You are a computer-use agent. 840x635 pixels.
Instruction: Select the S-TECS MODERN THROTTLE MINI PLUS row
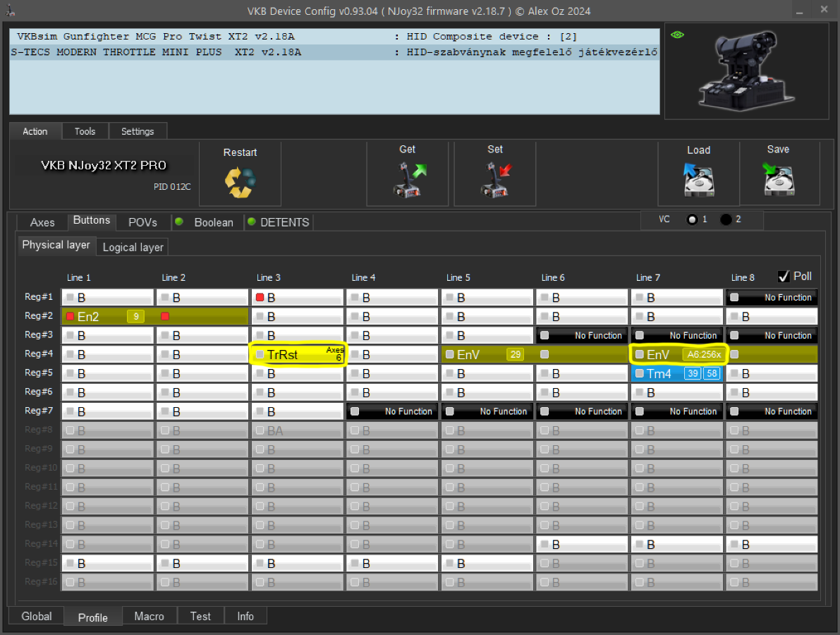335,52
